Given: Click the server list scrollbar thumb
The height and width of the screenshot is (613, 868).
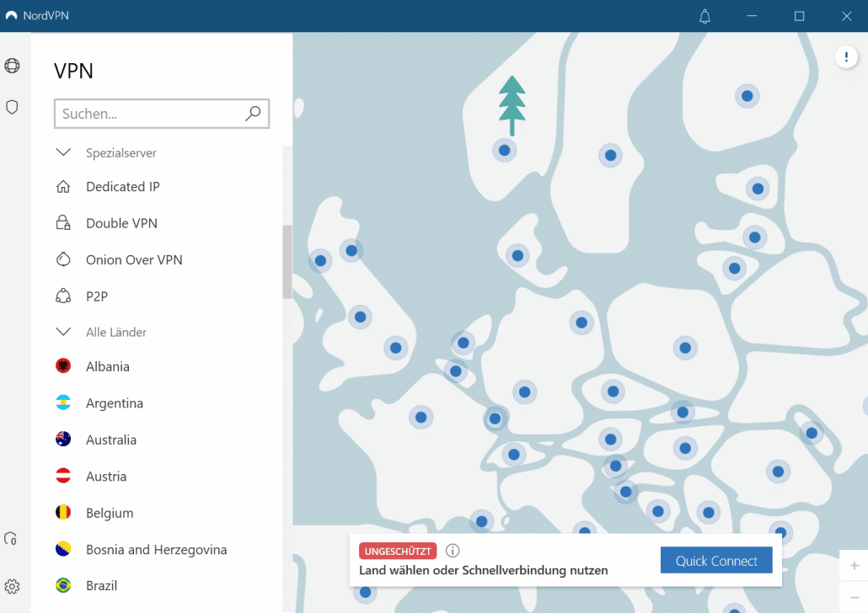Looking at the screenshot, I should [x=287, y=262].
